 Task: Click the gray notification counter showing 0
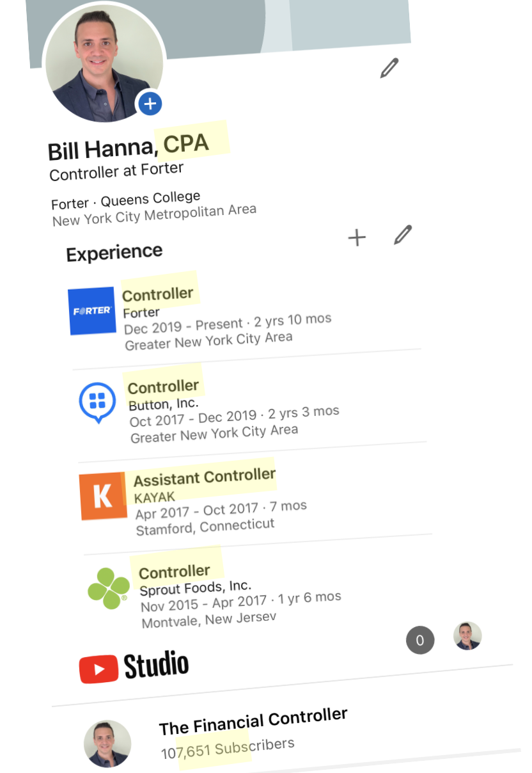point(420,640)
